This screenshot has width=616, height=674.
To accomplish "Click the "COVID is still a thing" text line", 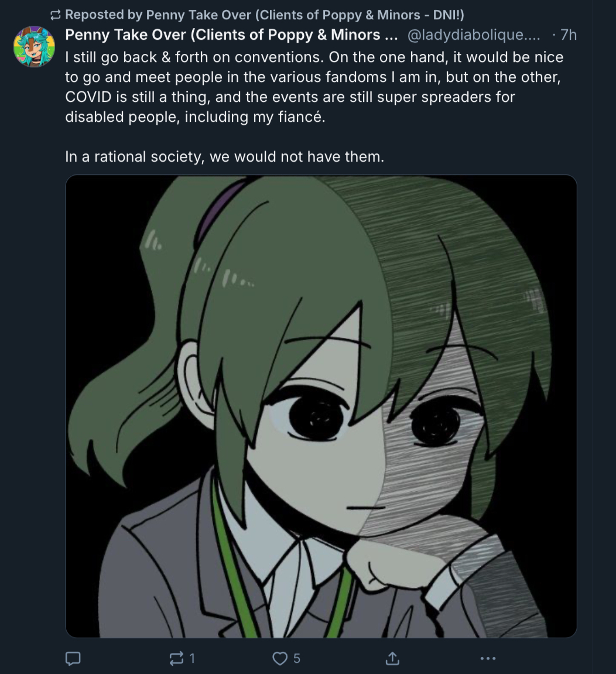I will click(x=290, y=97).
